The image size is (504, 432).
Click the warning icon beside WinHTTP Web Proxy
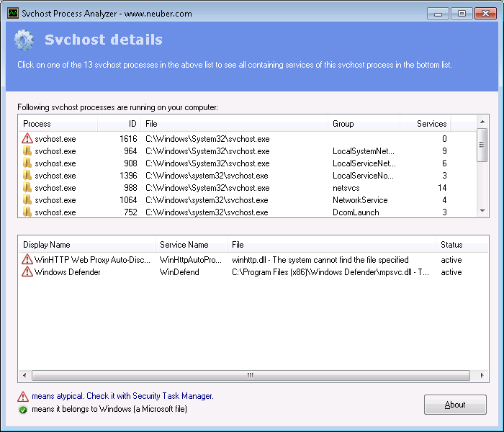[27, 260]
